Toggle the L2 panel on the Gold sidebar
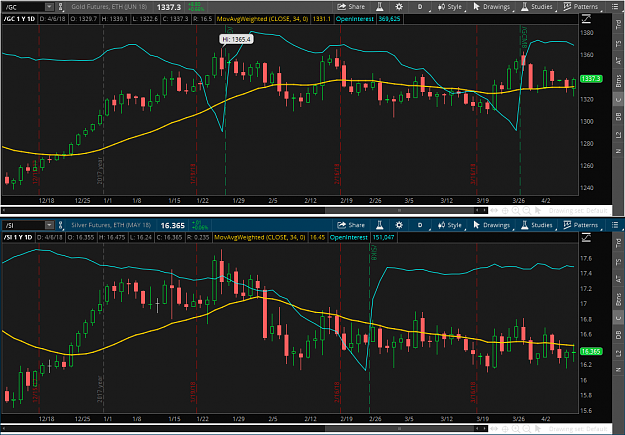 click(618, 135)
